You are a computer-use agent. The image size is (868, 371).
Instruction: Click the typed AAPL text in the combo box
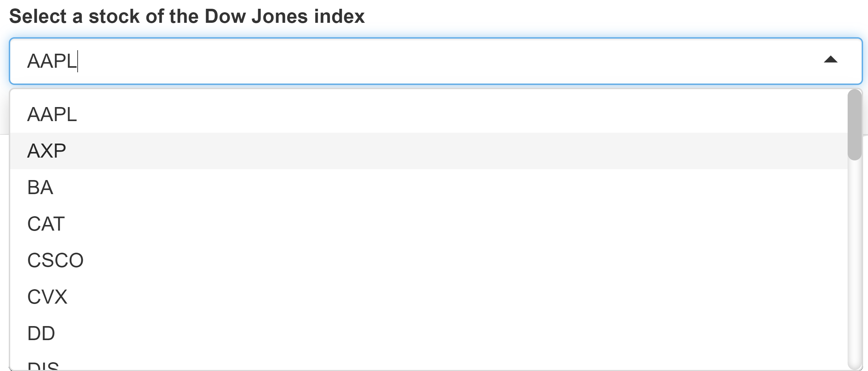(52, 61)
